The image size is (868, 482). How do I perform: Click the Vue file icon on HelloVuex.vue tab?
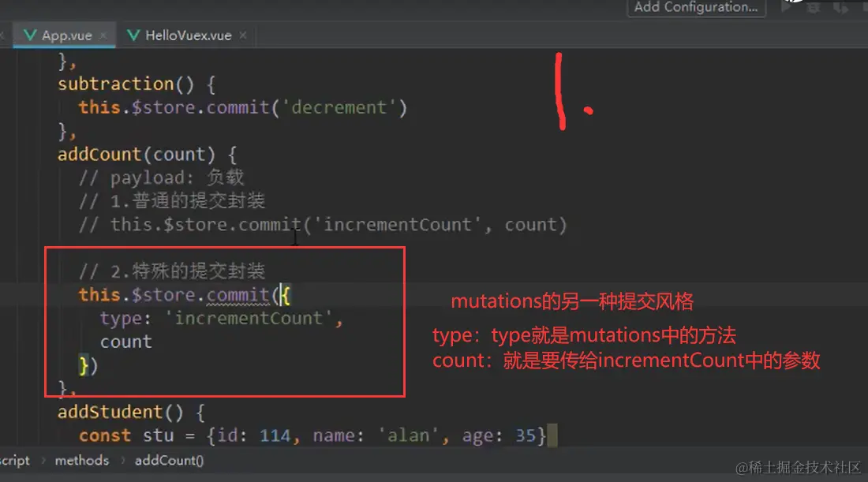click(x=133, y=35)
